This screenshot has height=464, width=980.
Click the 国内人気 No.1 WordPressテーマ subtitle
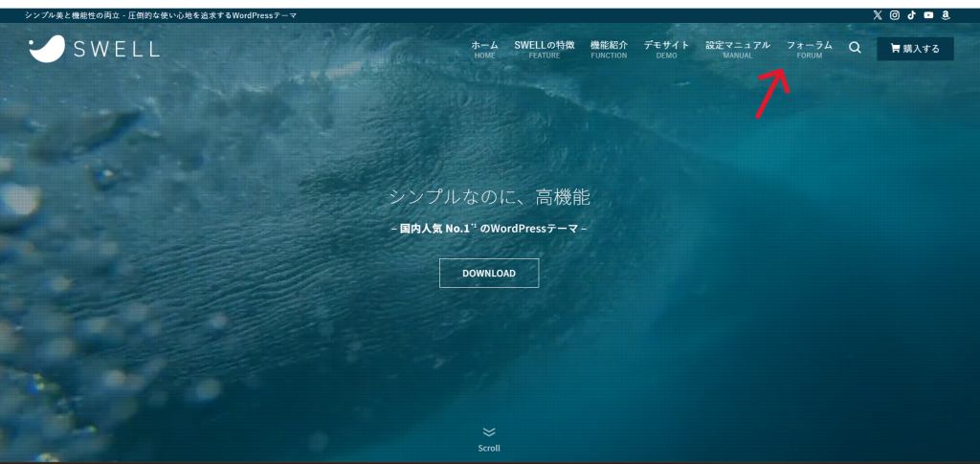(x=489, y=229)
